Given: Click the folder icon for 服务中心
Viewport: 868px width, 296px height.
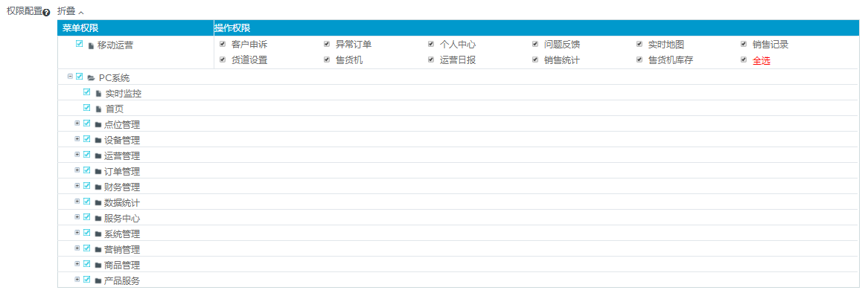Looking at the screenshot, I should coord(98,219).
